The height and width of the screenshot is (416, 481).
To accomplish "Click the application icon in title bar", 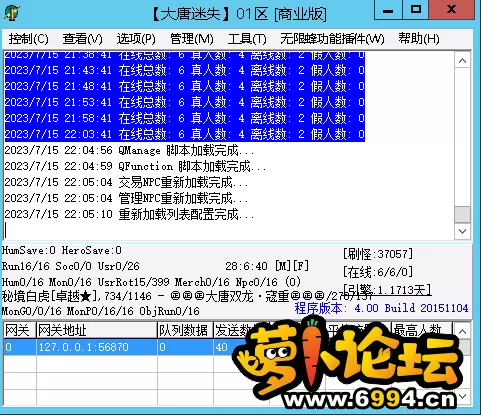I will tap(12, 13).
